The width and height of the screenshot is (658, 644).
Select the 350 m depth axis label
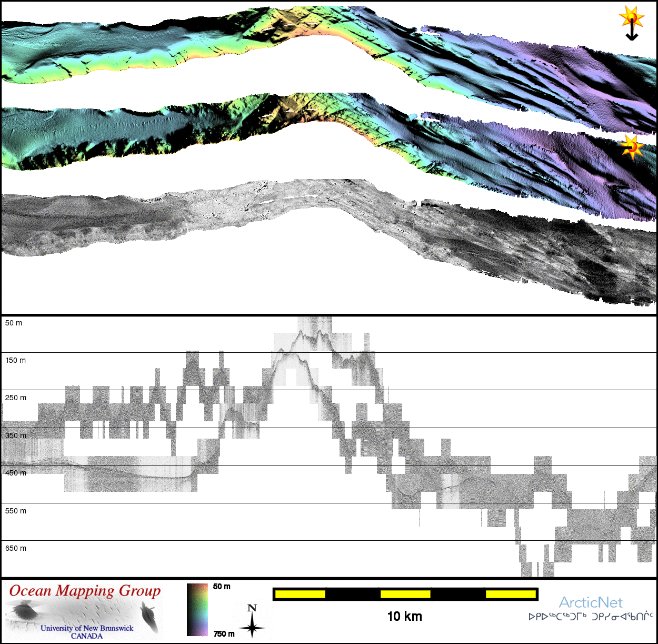pos(15,436)
